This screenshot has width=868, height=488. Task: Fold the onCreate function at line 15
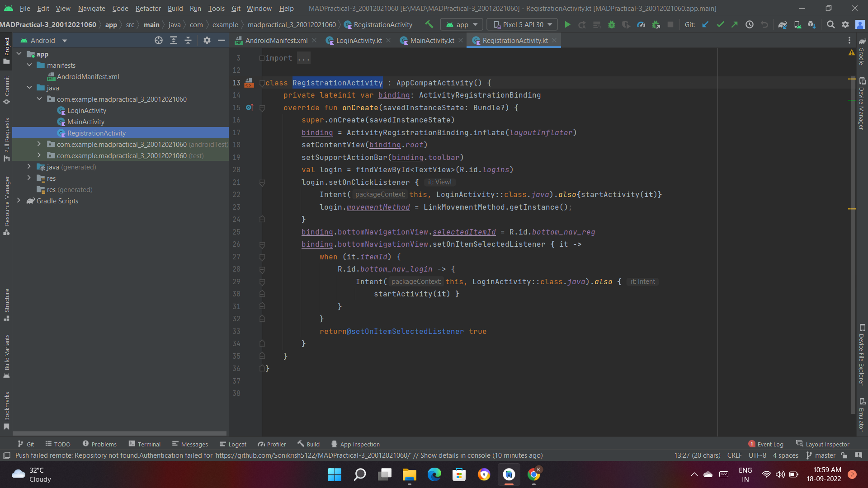point(262,108)
